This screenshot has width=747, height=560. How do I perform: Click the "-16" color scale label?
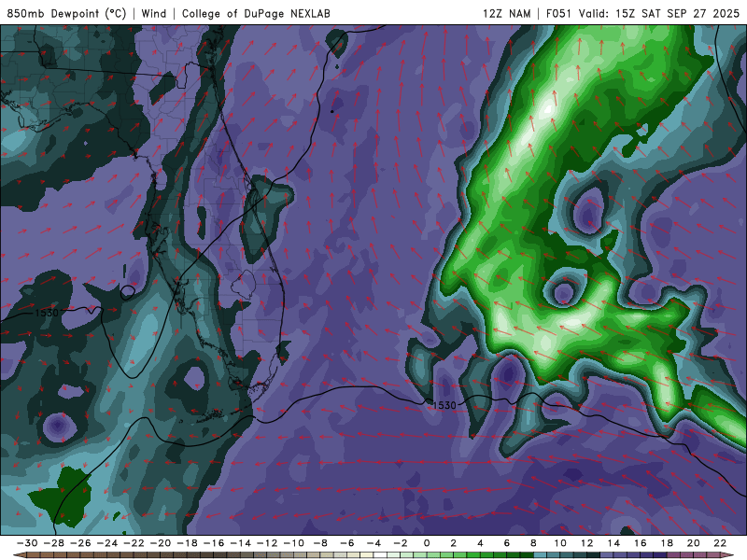click(214, 543)
